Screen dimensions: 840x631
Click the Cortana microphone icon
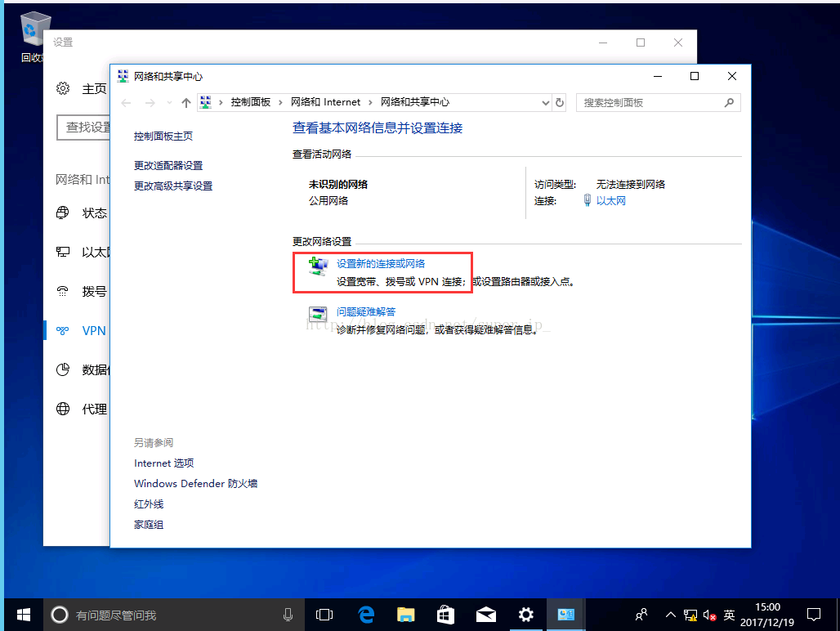(288, 615)
